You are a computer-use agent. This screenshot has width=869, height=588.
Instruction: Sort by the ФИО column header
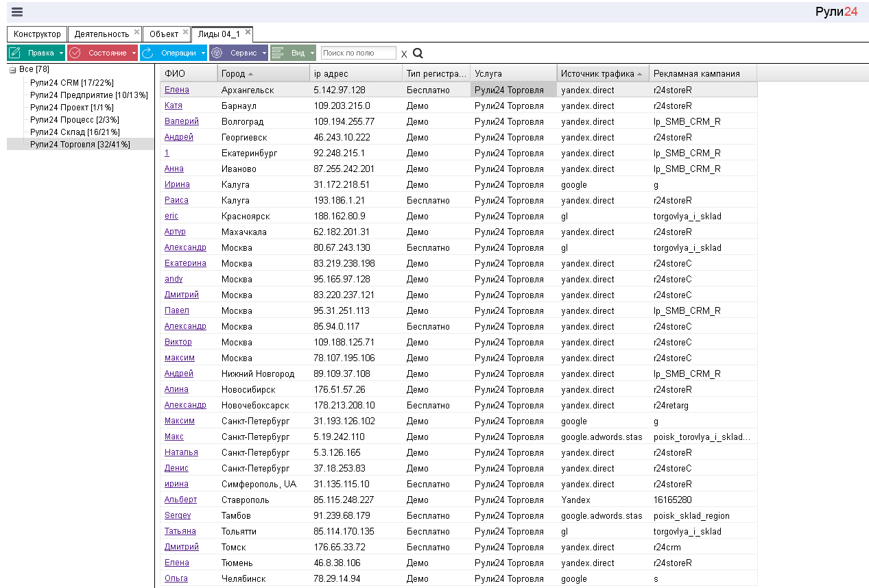click(189, 73)
